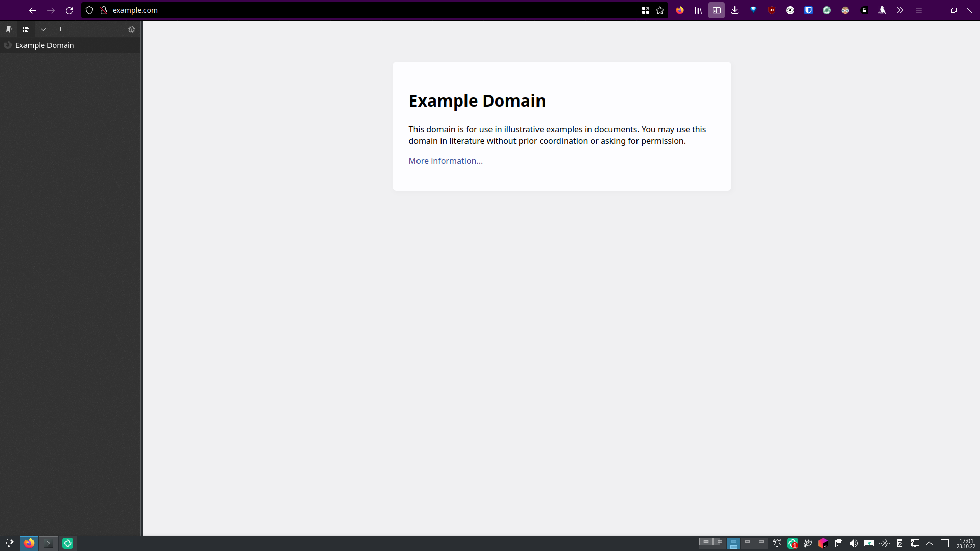Open the Library bookshelf icon

click(698, 10)
